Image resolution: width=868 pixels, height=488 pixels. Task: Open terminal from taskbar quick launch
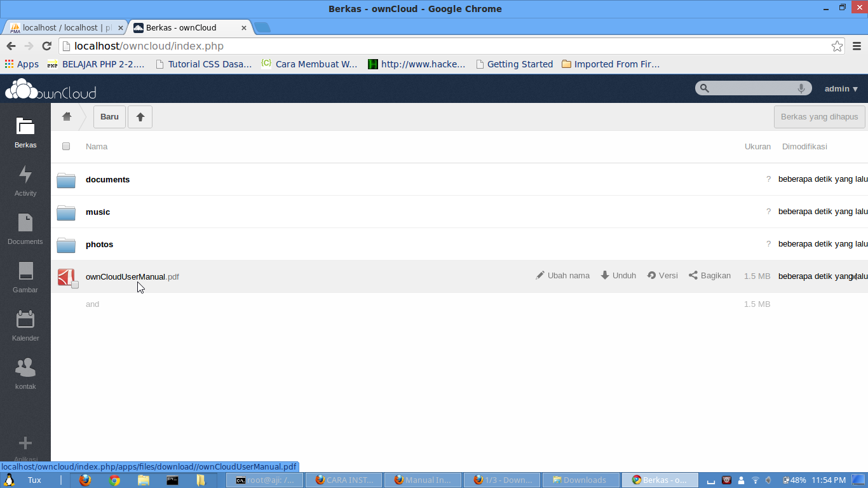(172, 480)
